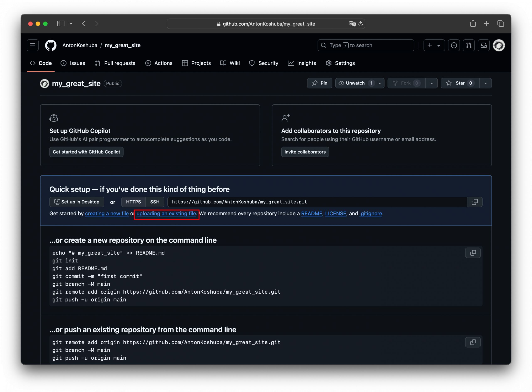Switch to the Code tab
The image size is (532, 392).
pos(41,63)
